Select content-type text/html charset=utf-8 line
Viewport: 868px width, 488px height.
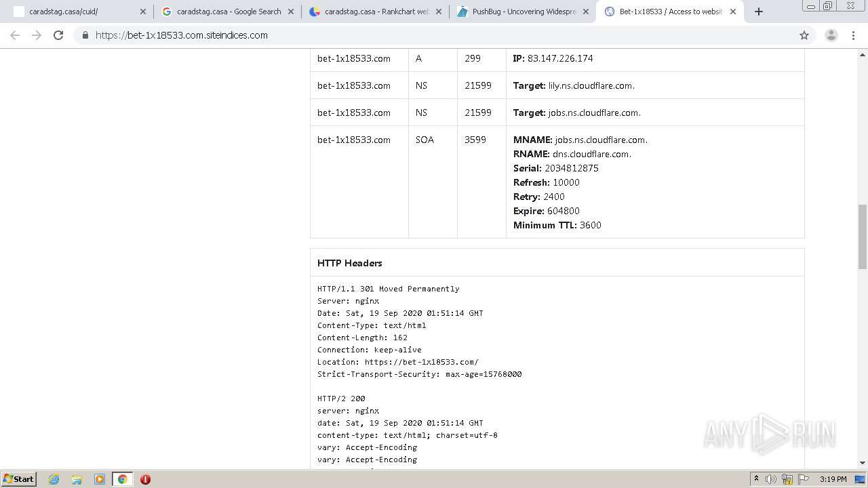(408, 435)
